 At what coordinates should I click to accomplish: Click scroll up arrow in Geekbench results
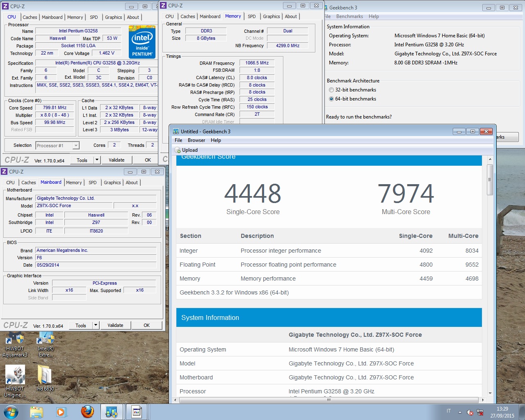[490, 159]
